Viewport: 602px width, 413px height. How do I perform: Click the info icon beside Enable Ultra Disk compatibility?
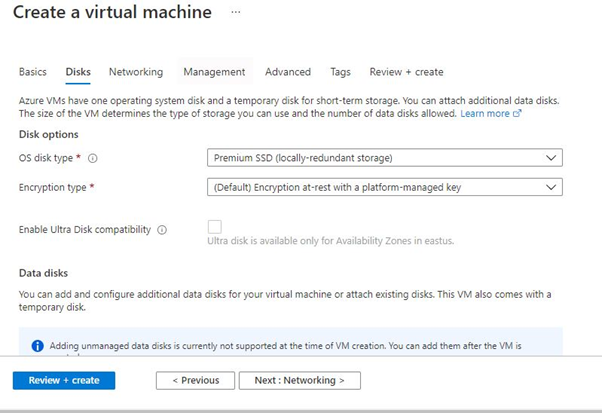click(162, 230)
